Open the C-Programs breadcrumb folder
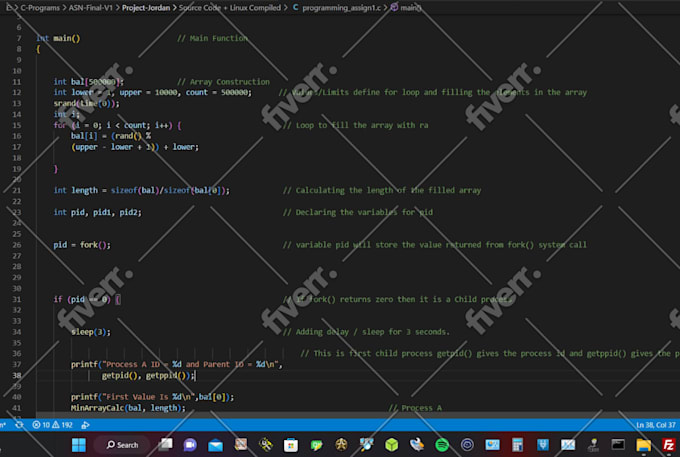 pos(40,8)
